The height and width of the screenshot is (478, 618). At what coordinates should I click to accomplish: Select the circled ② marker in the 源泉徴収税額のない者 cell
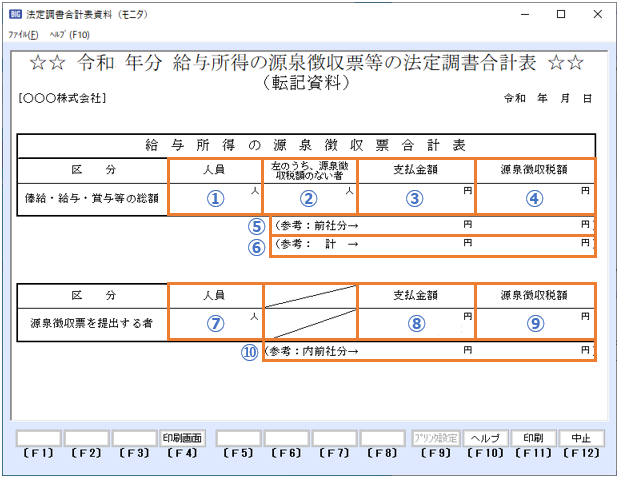point(309,198)
